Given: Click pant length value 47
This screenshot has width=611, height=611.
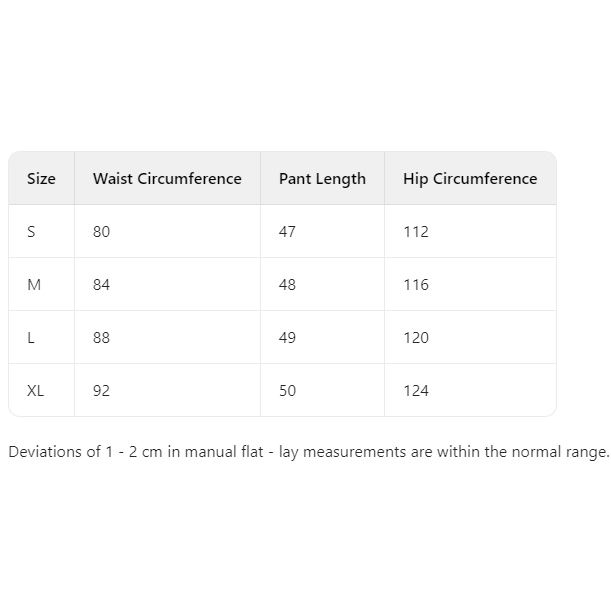Looking at the screenshot, I should click(287, 232).
